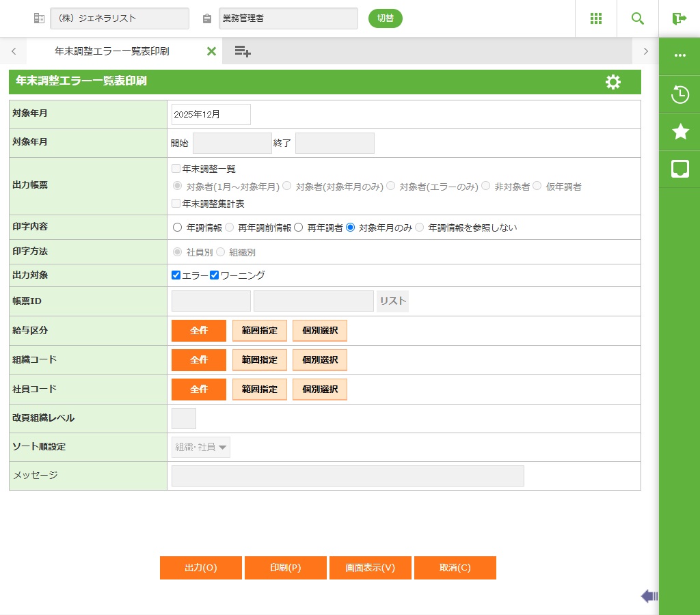Open favorites star icon in sidebar
Screen dimensions: 700x615
679,132
